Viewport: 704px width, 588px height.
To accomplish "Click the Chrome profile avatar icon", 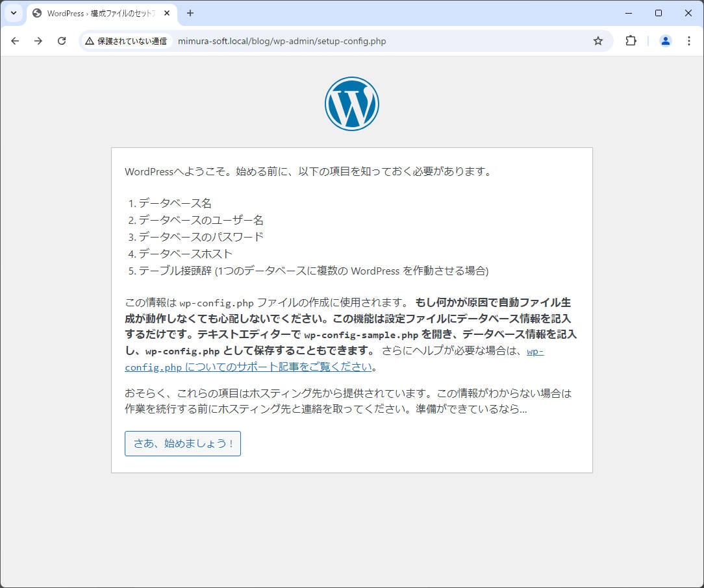I will (665, 40).
